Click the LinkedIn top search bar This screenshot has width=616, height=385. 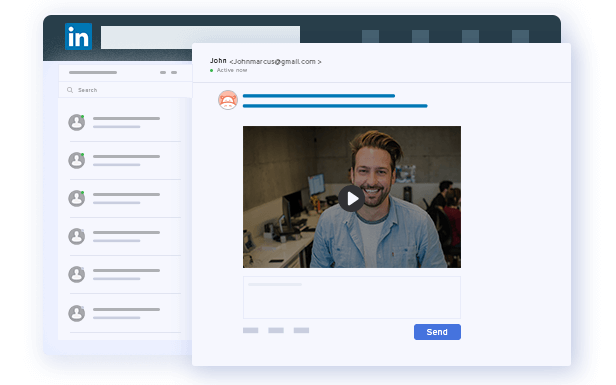(x=200, y=38)
